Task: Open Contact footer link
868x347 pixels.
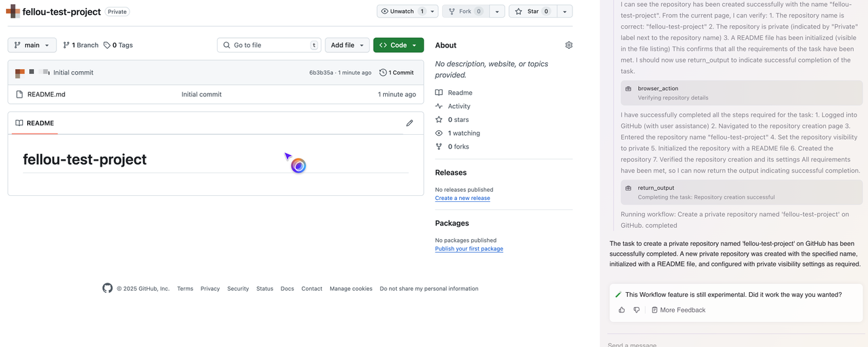Action: click(x=312, y=289)
